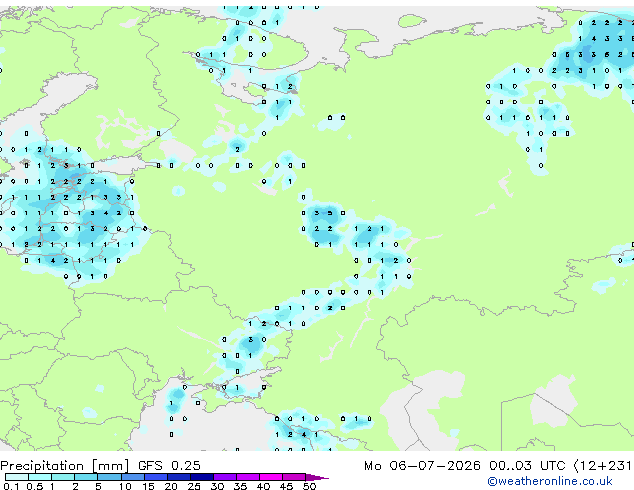Screen dimensions: 634x490
Task: Click legend tick label '10'
Action: (x=125, y=486)
